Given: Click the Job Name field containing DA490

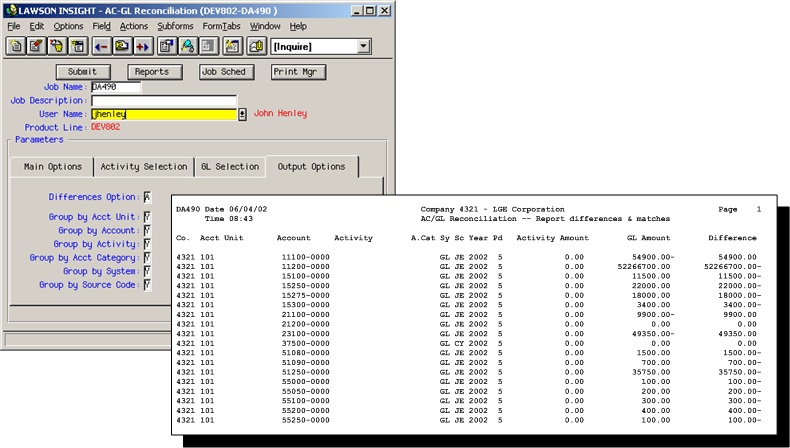Looking at the screenshot, I should pyautogui.click(x=116, y=87).
